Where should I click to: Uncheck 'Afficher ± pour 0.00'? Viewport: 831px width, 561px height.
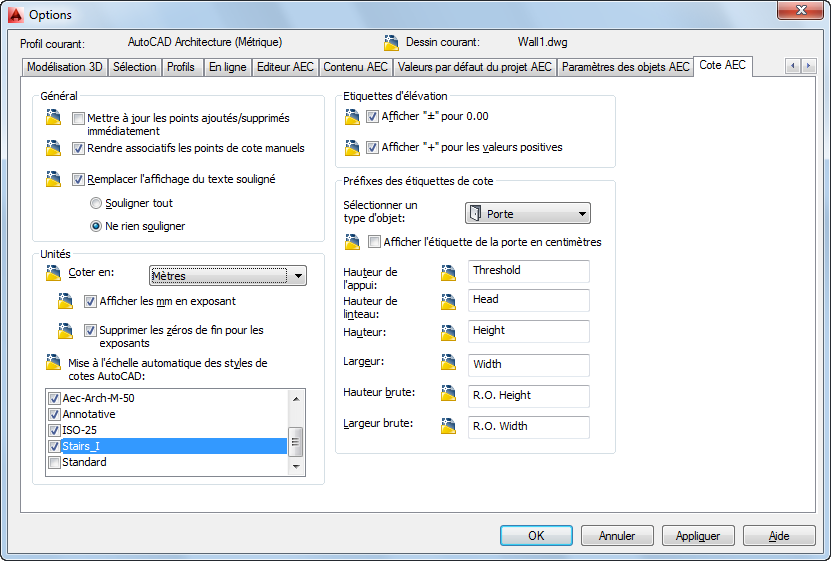[x=373, y=117]
